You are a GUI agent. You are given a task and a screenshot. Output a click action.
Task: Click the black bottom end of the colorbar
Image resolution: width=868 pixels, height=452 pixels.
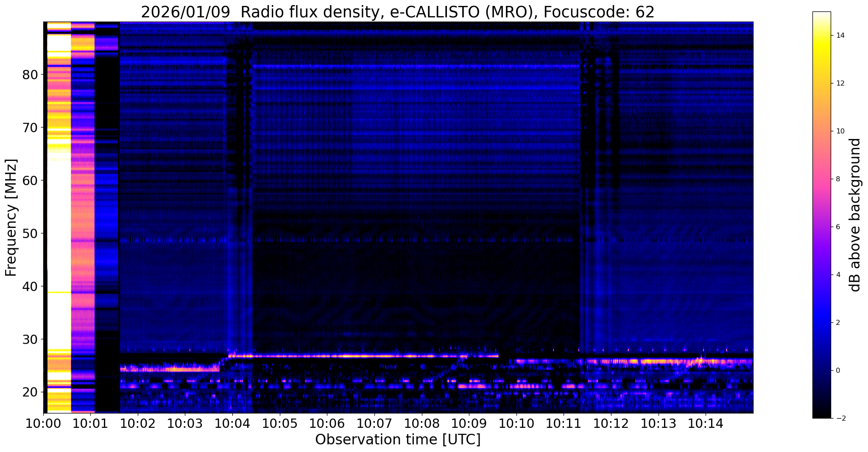(x=821, y=415)
